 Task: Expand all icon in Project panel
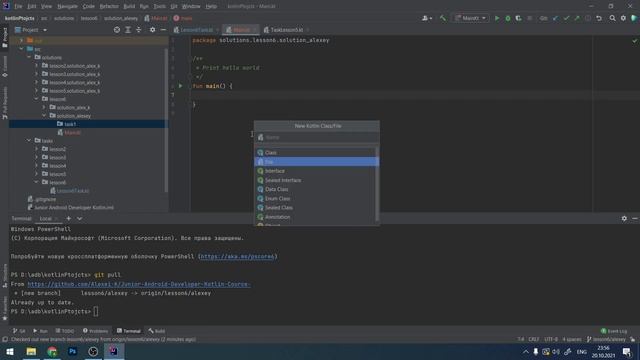[x=128, y=30]
